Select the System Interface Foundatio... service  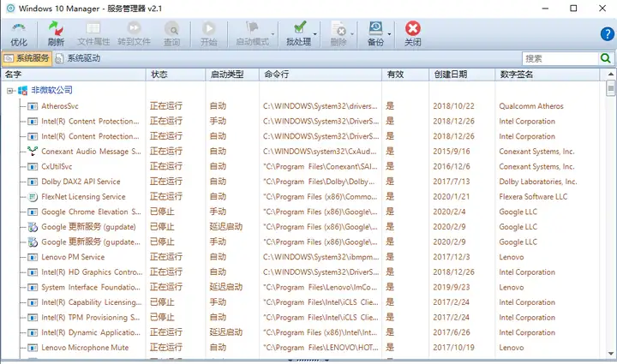[x=91, y=288]
